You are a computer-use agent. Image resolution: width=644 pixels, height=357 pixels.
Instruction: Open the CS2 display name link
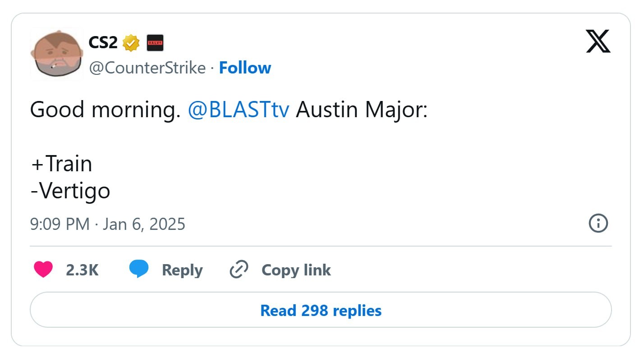click(103, 43)
